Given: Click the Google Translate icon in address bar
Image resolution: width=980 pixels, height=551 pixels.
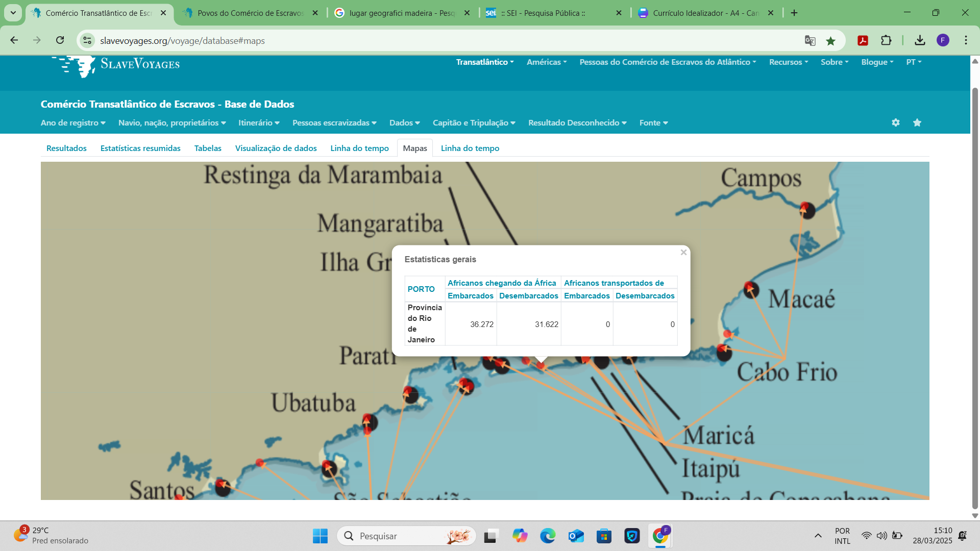Looking at the screenshot, I should tap(810, 41).
